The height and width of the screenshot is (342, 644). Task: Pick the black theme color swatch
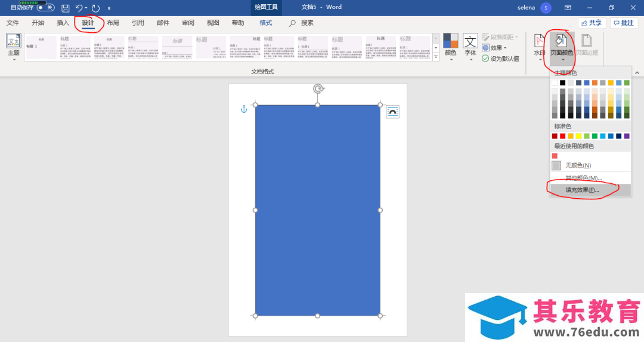click(563, 82)
